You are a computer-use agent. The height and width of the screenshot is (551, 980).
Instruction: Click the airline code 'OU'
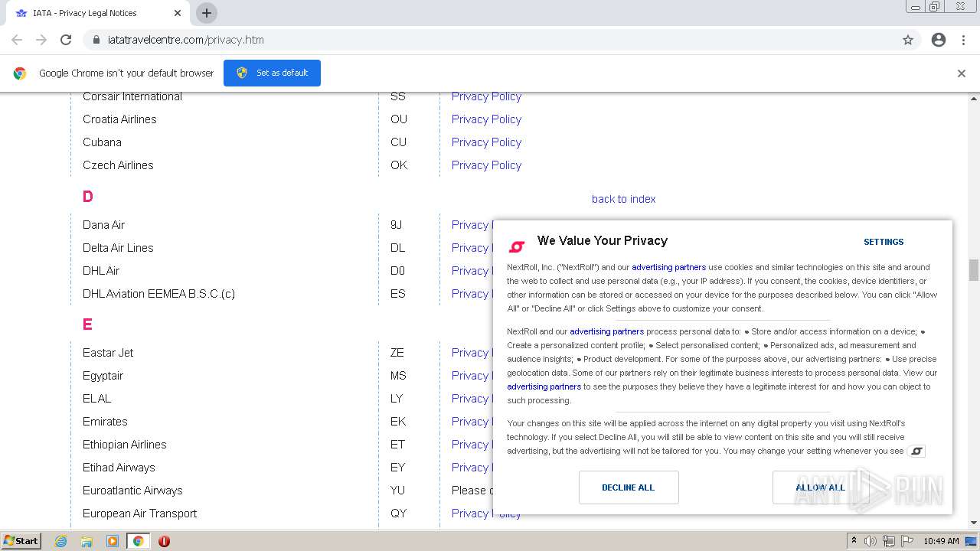click(399, 119)
